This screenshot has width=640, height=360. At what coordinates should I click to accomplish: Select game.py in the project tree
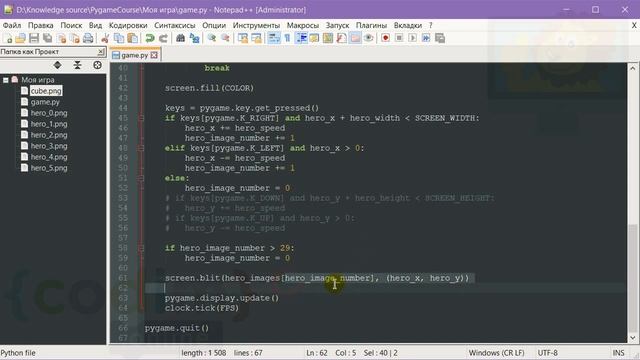point(45,102)
